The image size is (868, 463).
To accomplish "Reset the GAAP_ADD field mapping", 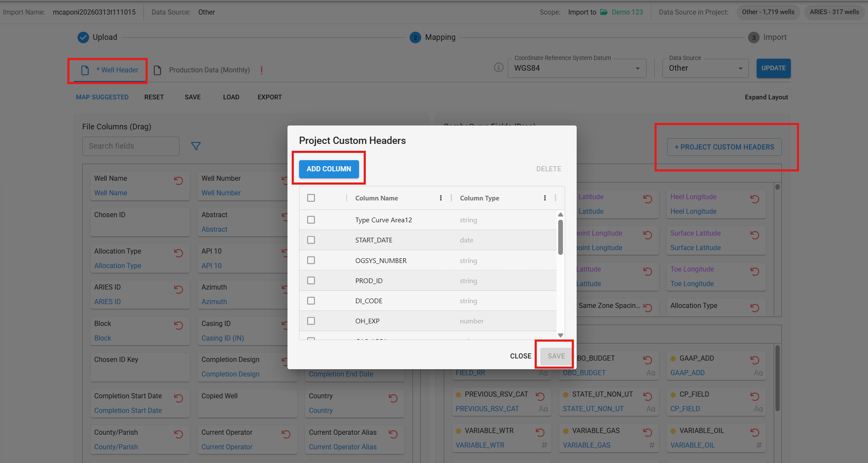I will coord(755,360).
